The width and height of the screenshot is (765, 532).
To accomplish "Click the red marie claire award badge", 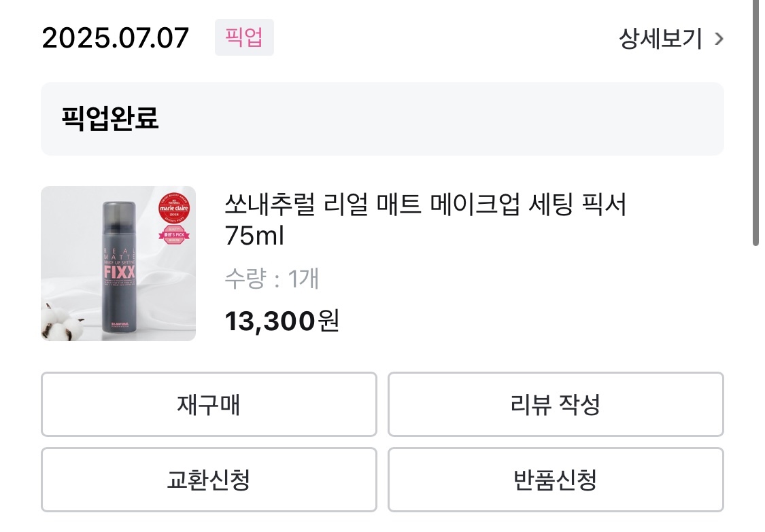I will tap(173, 207).
